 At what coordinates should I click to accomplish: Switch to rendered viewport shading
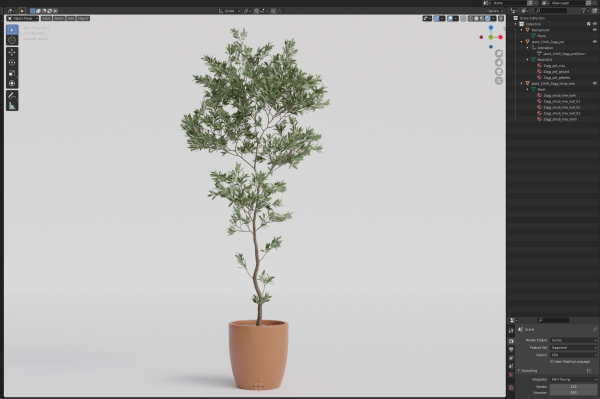[488, 18]
